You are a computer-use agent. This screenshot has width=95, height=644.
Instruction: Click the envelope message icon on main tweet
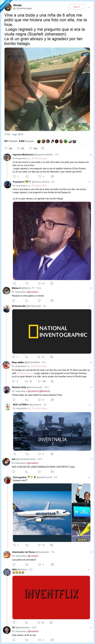43,148
